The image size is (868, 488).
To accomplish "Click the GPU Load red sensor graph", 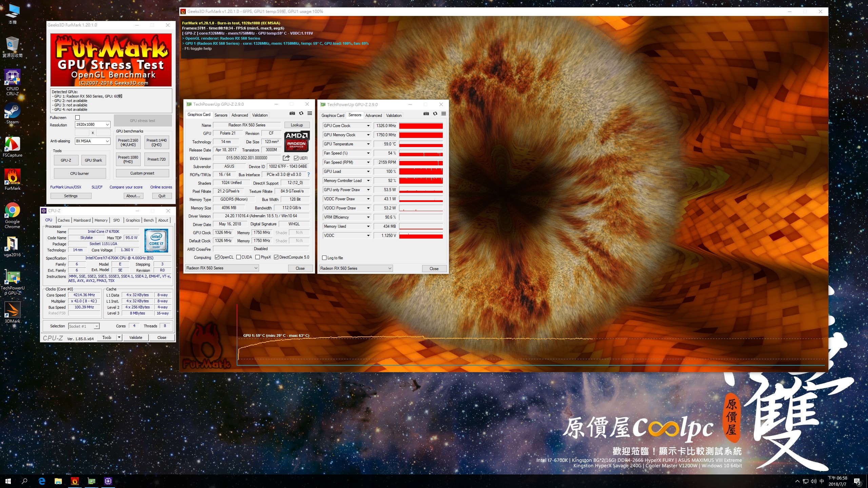I will coord(421,171).
